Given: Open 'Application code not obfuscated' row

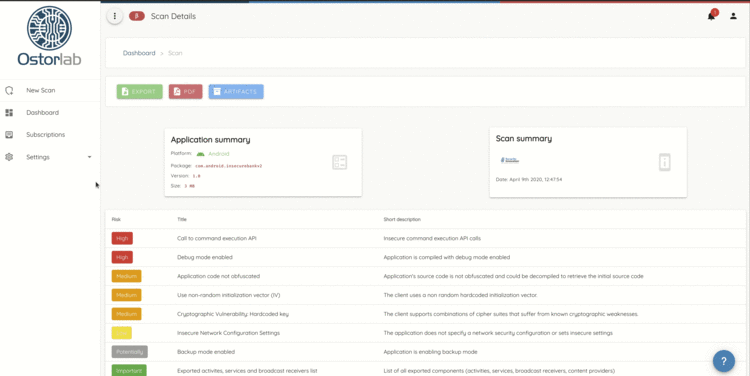Looking at the screenshot, I should (425, 276).
